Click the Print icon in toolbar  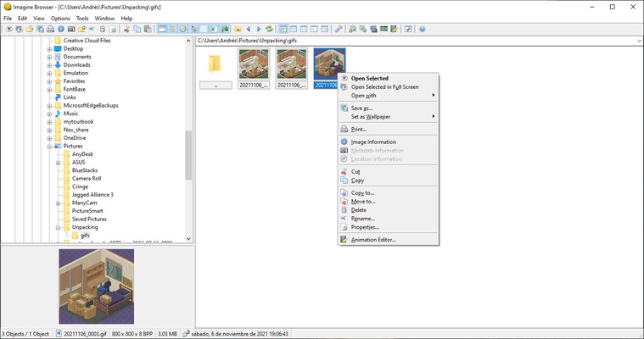coord(50,29)
